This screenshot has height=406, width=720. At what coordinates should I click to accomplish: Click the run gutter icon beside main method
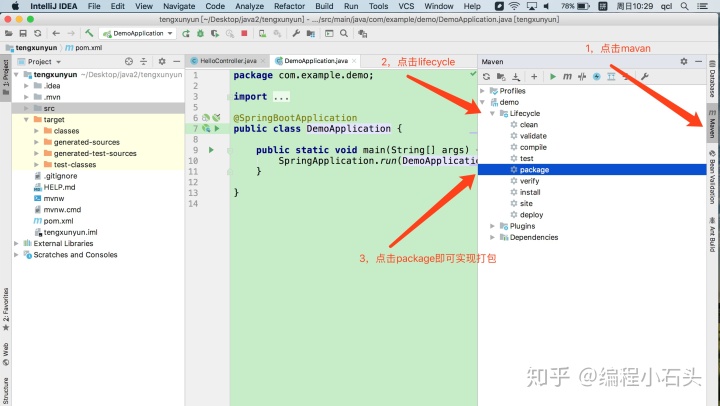pyautogui.click(x=211, y=150)
